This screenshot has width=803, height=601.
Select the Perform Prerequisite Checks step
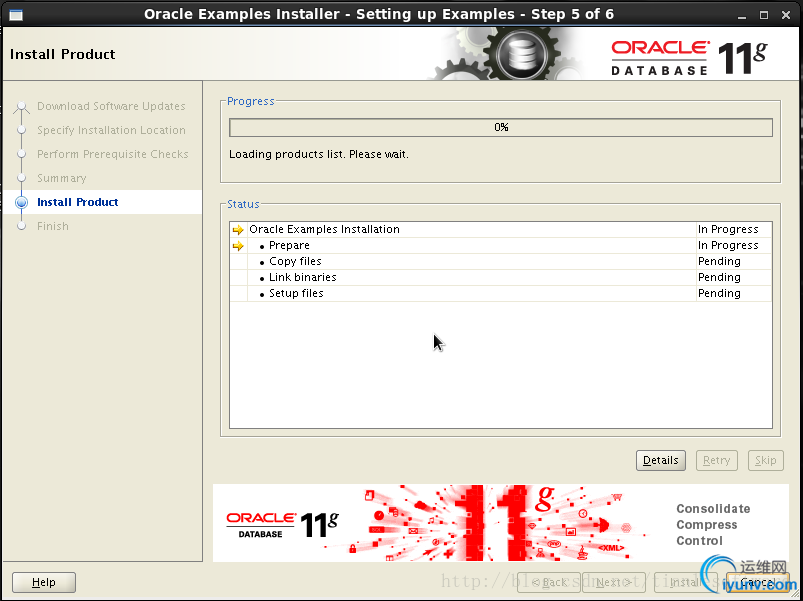tap(113, 154)
